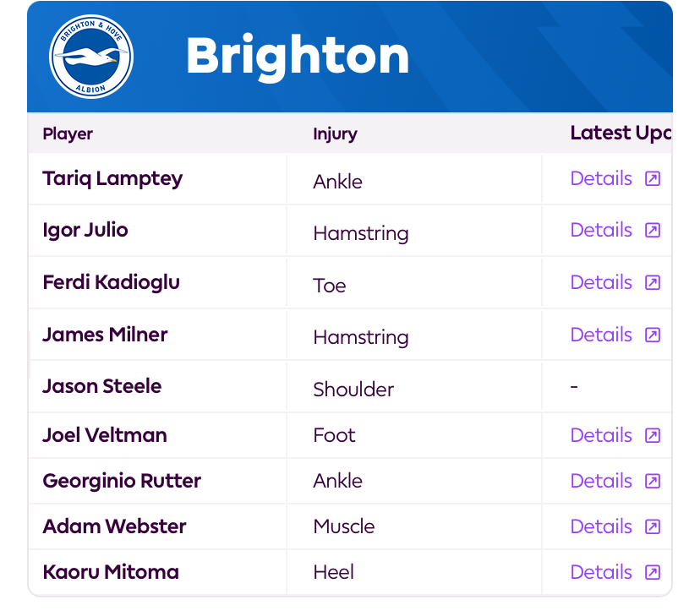Open external link icon for Ferdi Kadioglu
Viewport: 700px width, 616px height.
click(652, 282)
